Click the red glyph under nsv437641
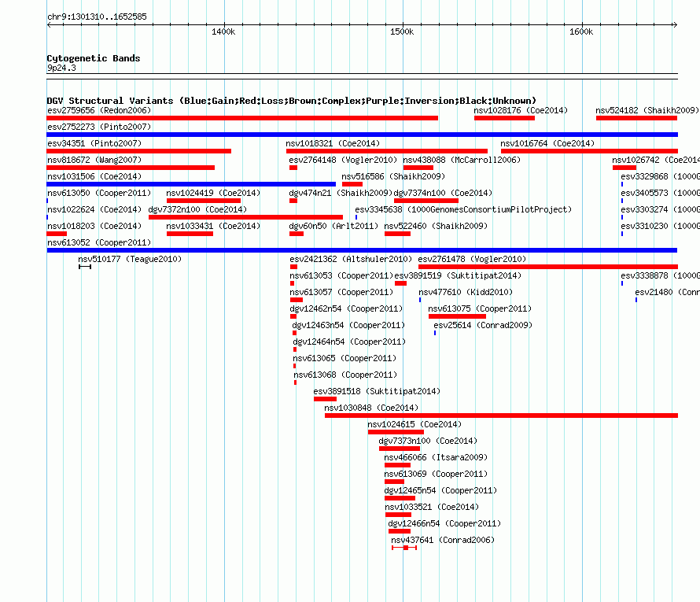Image resolution: width=700 pixels, height=602 pixels. 404,548
